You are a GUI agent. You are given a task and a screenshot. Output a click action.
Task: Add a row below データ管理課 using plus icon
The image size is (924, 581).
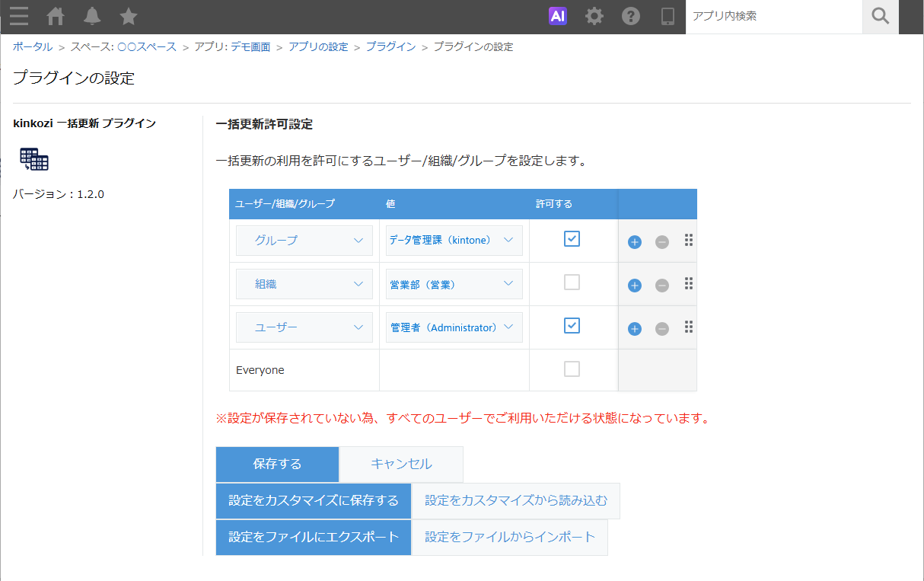point(634,241)
